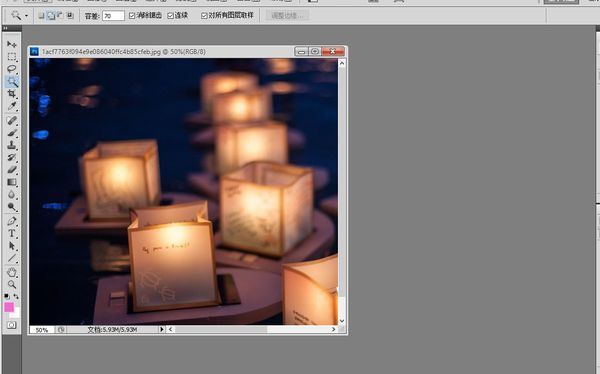Click the vertical scrollbar up arrow

[x=342, y=63]
